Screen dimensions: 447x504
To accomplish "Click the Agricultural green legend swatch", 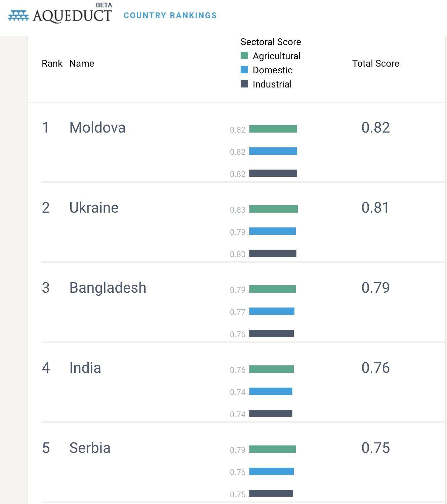I will tap(244, 56).
